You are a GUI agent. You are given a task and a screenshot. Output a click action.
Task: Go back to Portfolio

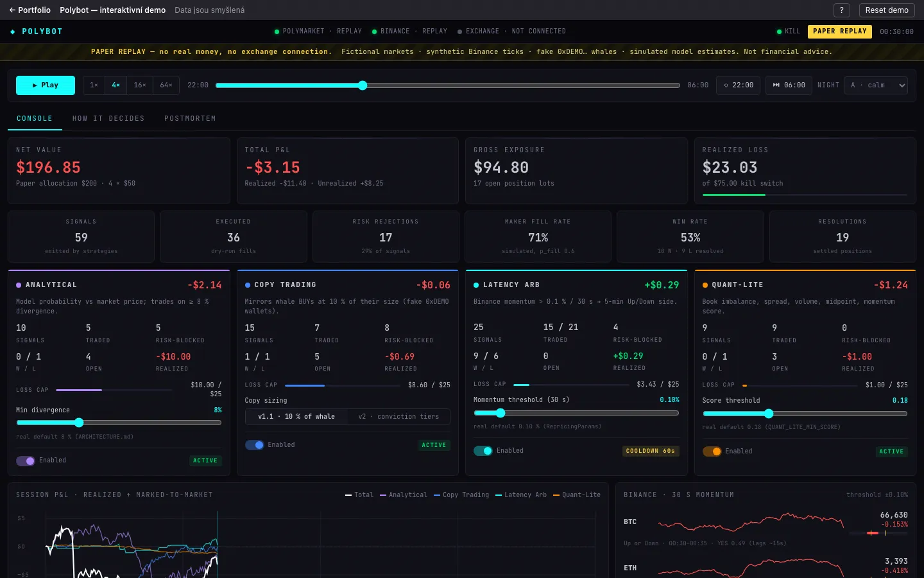(30, 10)
